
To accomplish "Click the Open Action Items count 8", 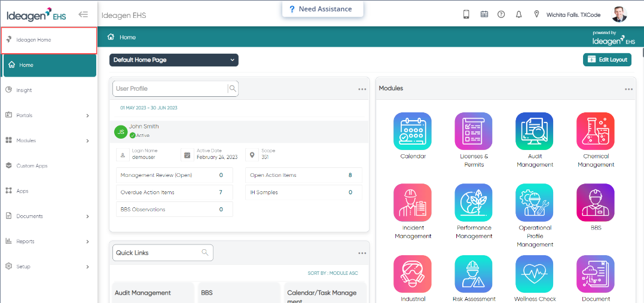I will point(350,175).
